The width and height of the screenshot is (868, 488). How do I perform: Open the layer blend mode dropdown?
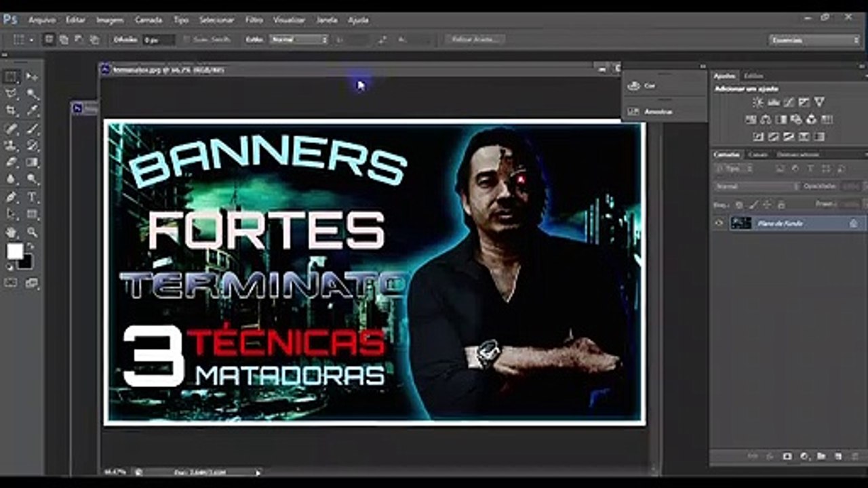[x=756, y=186]
